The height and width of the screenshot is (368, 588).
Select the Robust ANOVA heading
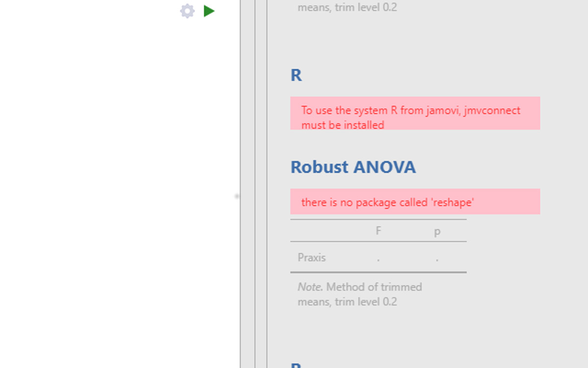(353, 167)
